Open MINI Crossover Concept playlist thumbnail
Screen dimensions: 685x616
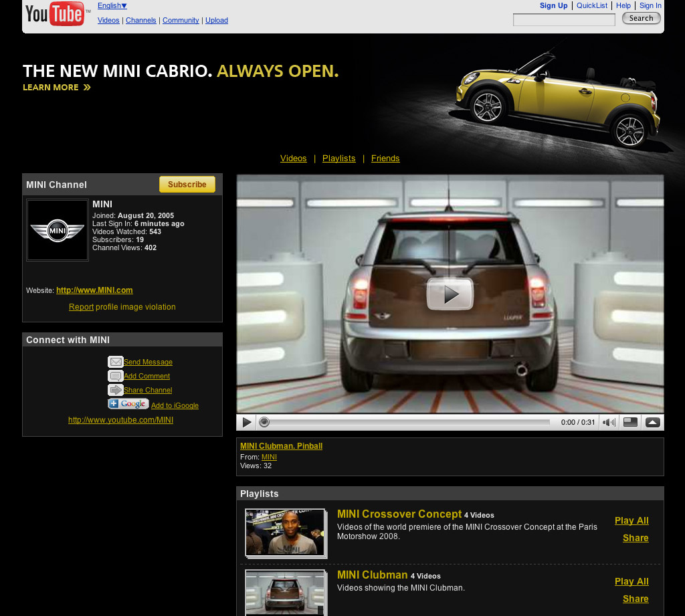[x=285, y=532]
